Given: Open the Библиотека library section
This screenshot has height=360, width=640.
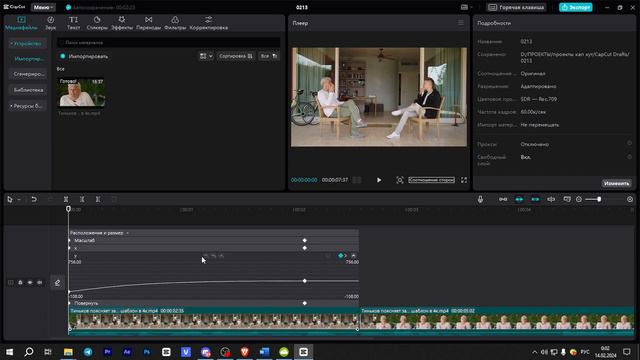Looking at the screenshot, I should [28, 90].
